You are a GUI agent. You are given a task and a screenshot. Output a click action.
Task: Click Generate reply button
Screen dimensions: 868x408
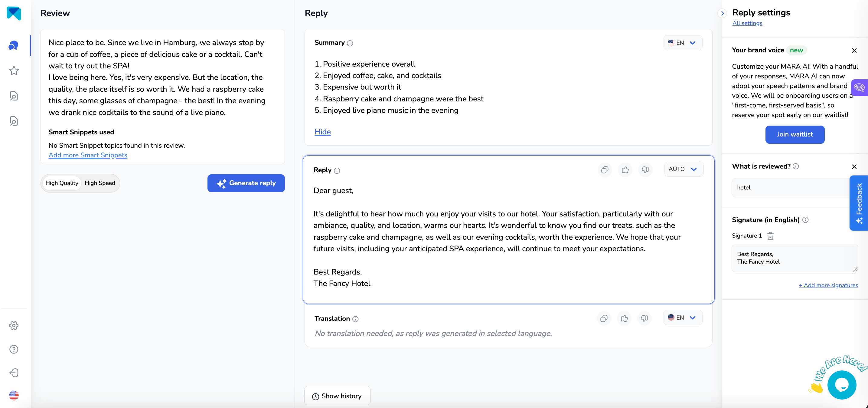[x=246, y=183]
